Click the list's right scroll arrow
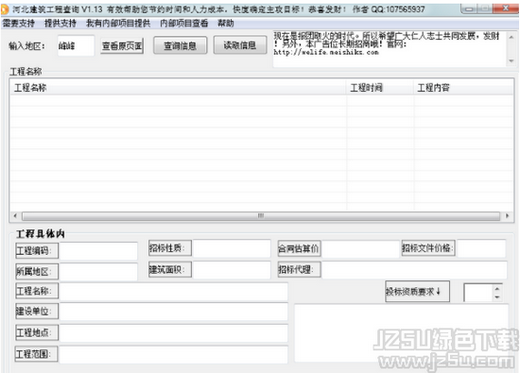520x373 pixels. pyautogui.click(x=507, y=216)
